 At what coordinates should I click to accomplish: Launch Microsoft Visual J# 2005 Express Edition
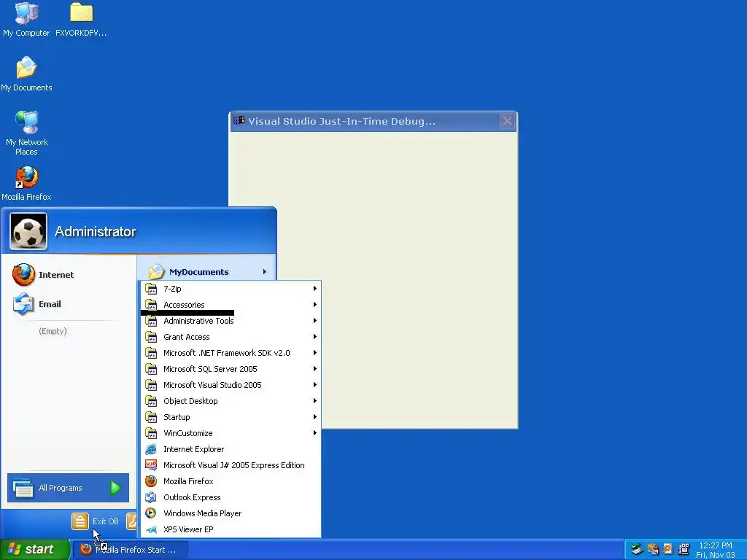pos(231,465)
